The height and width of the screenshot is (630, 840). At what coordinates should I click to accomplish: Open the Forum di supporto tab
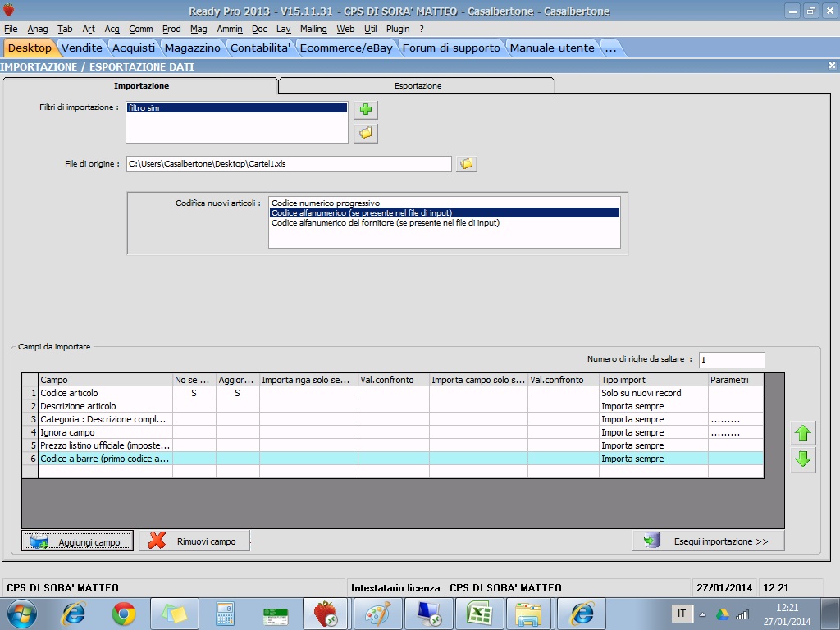451,48
